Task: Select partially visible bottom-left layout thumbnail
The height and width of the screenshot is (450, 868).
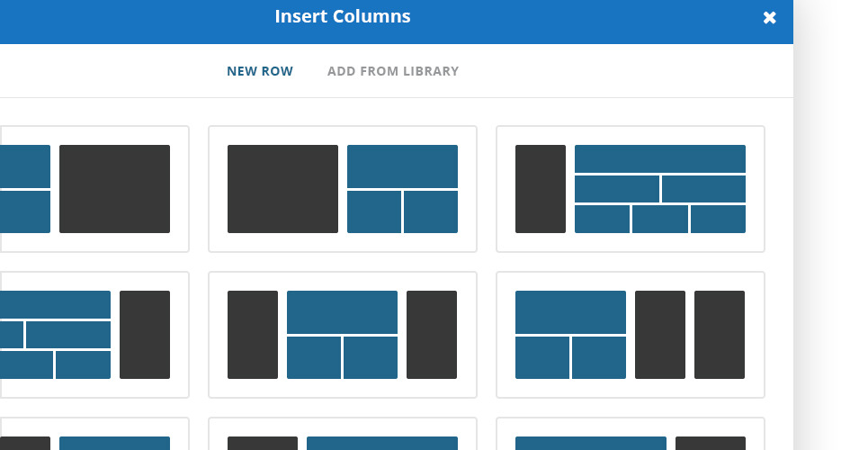Action: [x=94, y=435]
